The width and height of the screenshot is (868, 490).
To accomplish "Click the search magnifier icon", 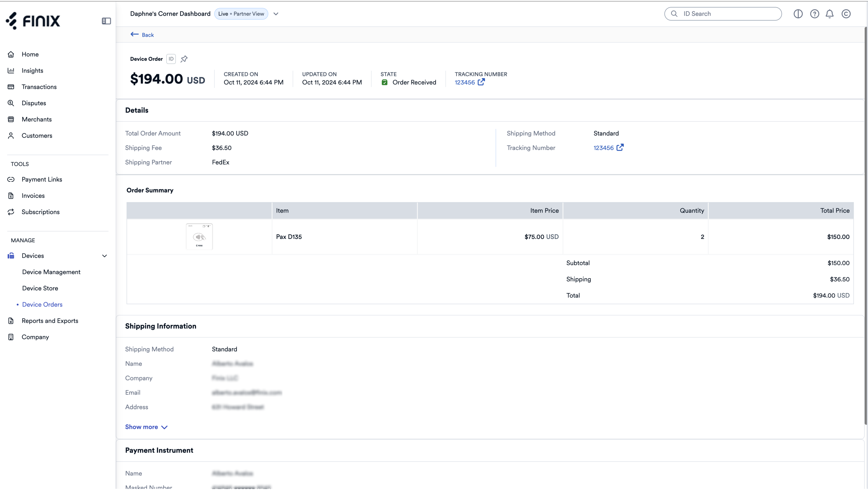I will tap(674, 14).
